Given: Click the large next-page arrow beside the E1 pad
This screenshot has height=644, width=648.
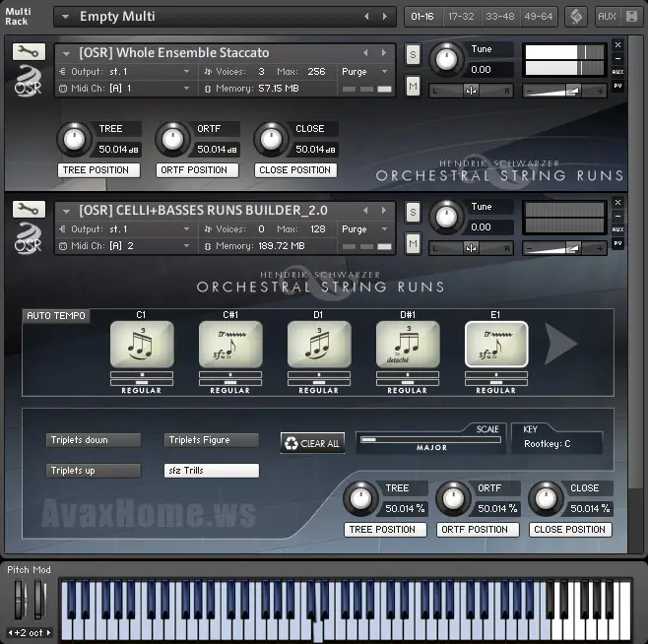Looking at the screenshot, I should coord(559,344).
